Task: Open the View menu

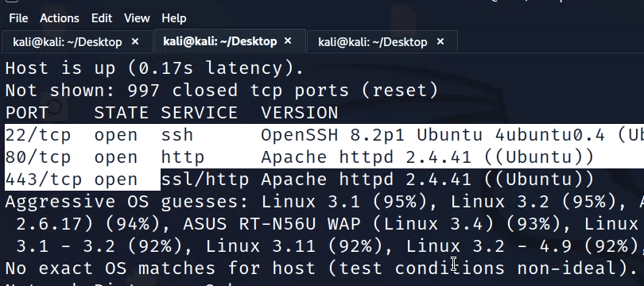Action: [137, 18]
